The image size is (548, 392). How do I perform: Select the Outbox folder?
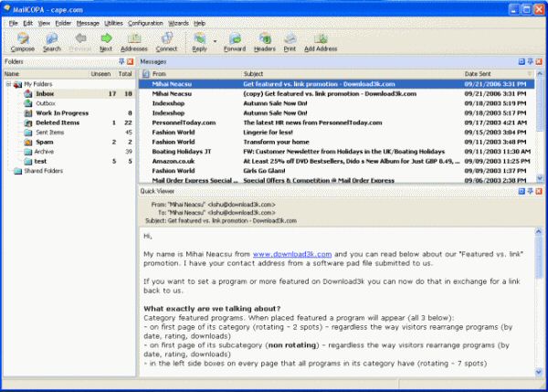click(46, 103)
